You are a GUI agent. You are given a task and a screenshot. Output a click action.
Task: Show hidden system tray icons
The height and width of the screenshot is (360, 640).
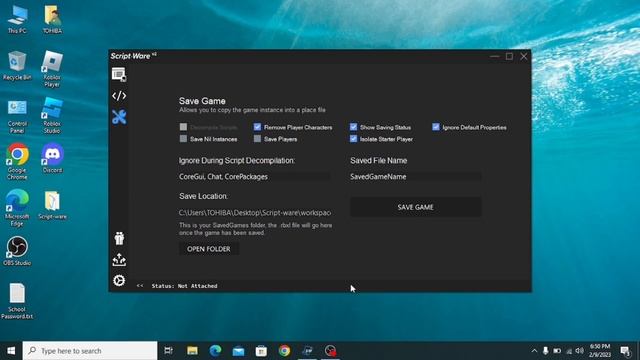coord(534,351)
